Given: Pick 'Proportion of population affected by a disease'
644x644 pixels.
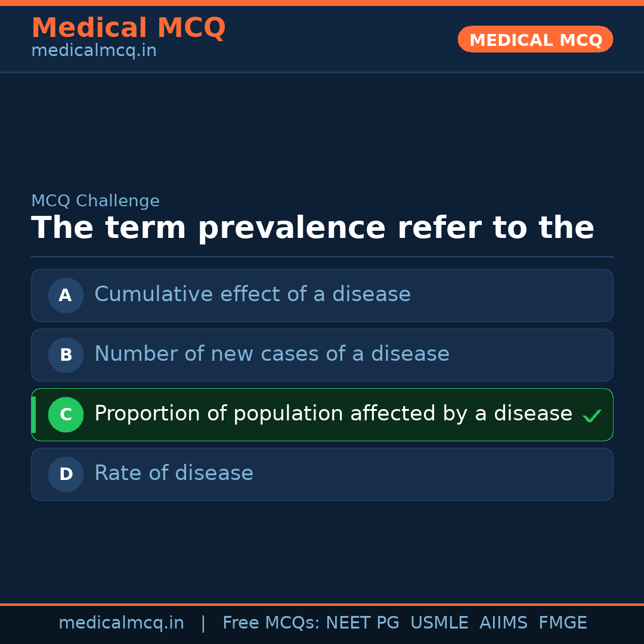Looking at the screenshot, I should (333, 414).
